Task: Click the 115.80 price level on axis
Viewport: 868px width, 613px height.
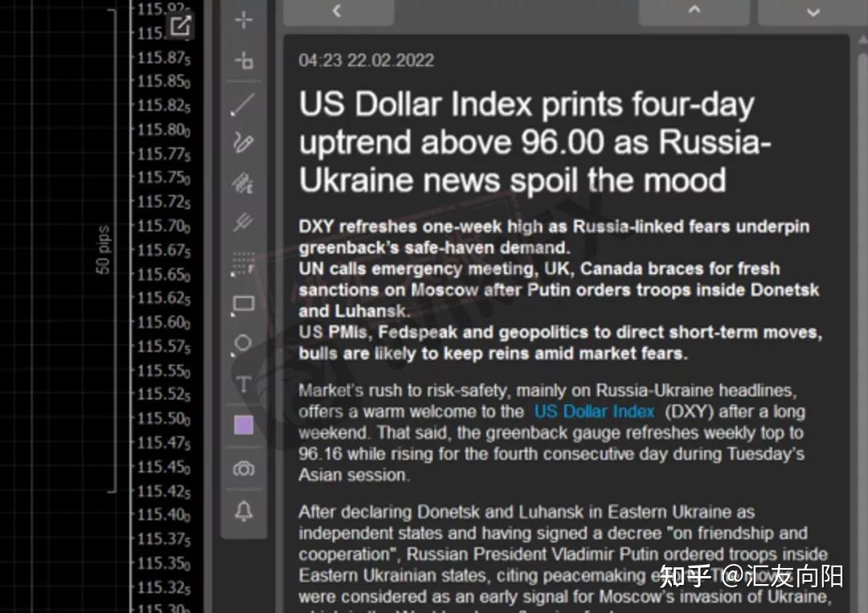Action: (163, 129)
